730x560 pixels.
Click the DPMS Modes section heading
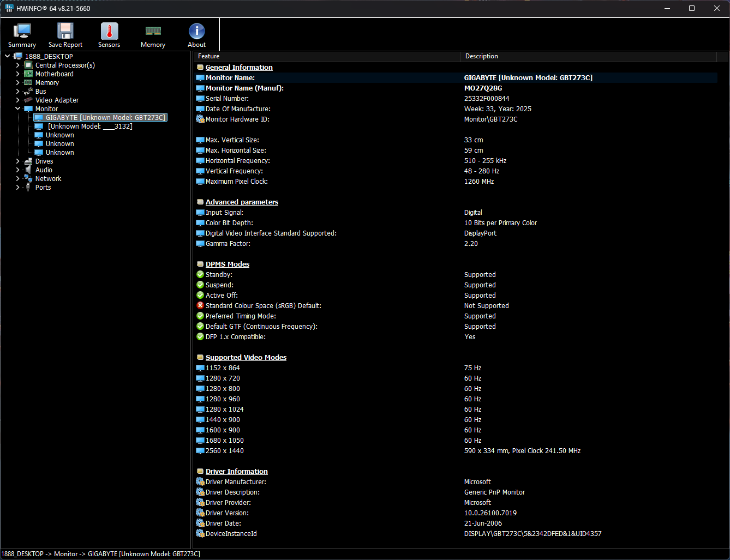click(228, 264)
